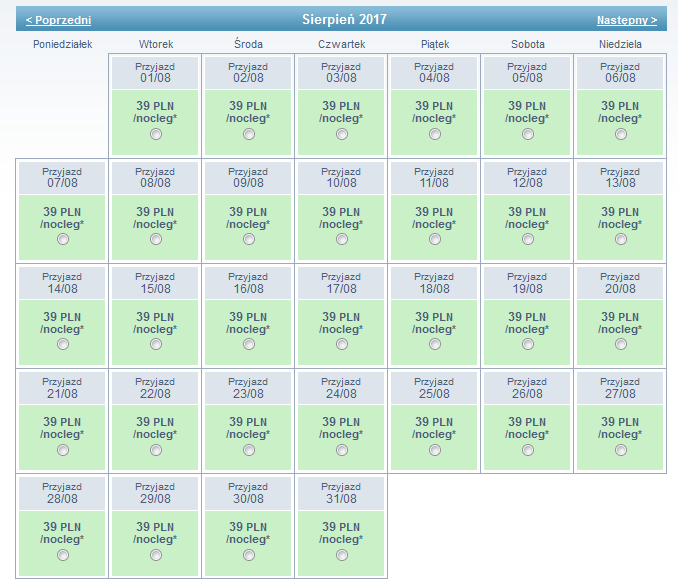Click the Piątek column header
This screenshot has width=678, height=588.
pos(435,45)
